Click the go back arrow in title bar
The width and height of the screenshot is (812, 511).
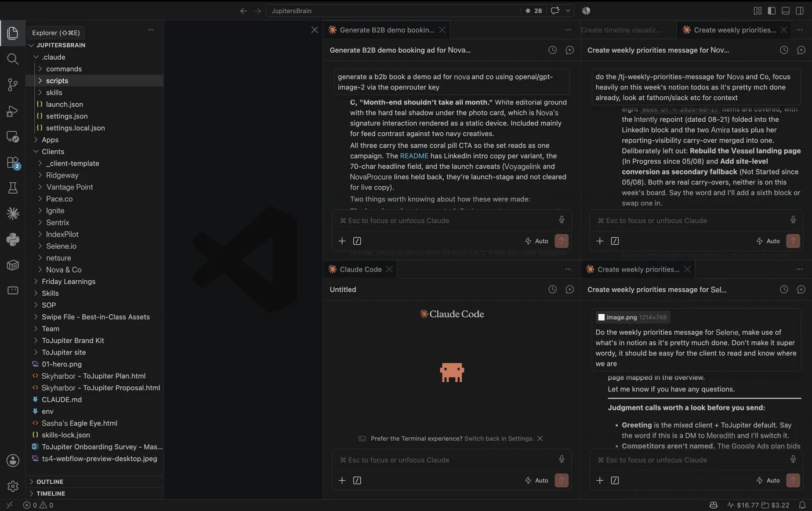tap(244, 10)
